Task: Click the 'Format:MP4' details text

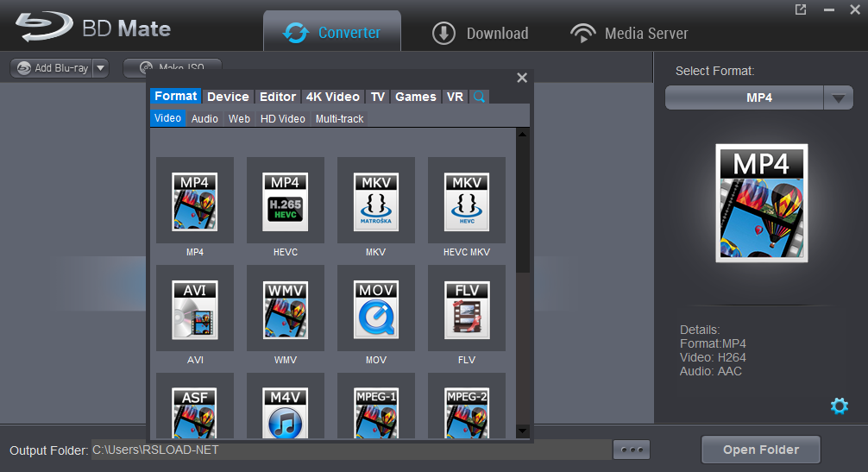Action: tap(713, 343)
